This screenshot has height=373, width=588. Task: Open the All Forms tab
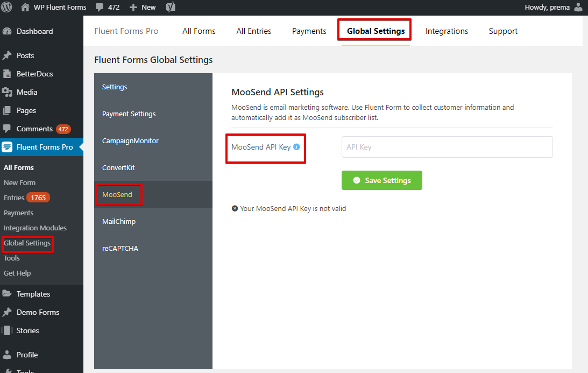[199, 31]
